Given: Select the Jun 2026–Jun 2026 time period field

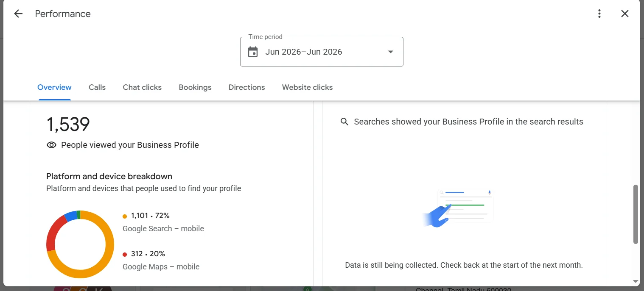Looking at the screenshot, I should coord(322,52).
